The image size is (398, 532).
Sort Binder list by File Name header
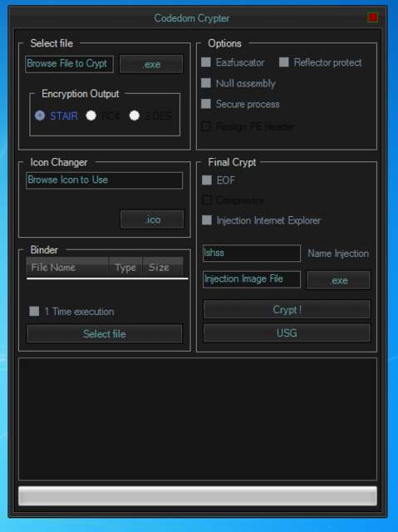coord(67,268)
